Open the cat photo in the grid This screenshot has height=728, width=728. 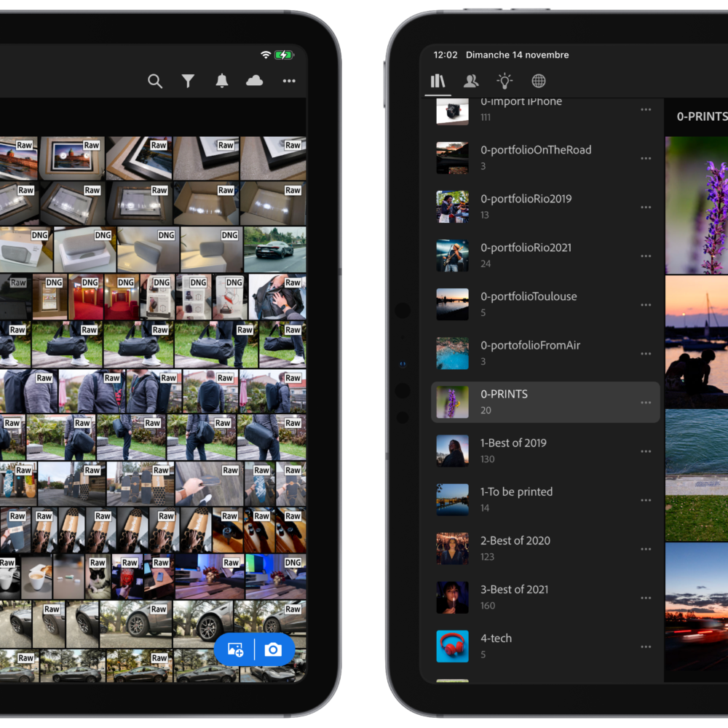(98, 576)
